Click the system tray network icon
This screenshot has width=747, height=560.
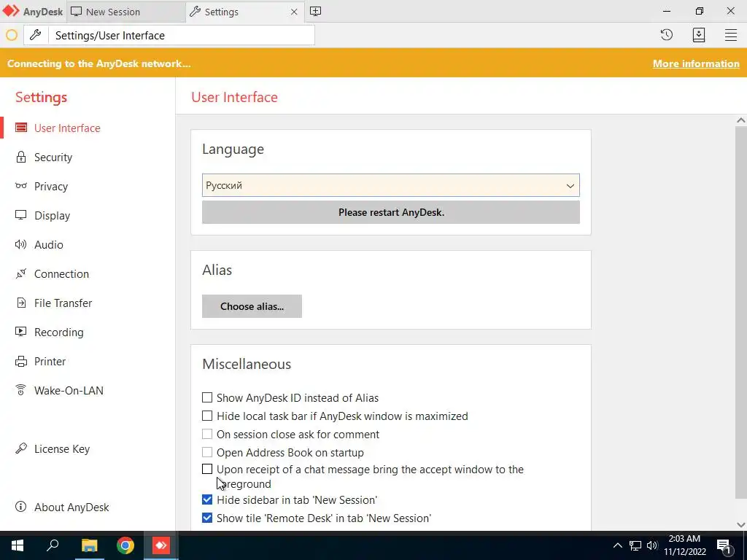(635, 545)
